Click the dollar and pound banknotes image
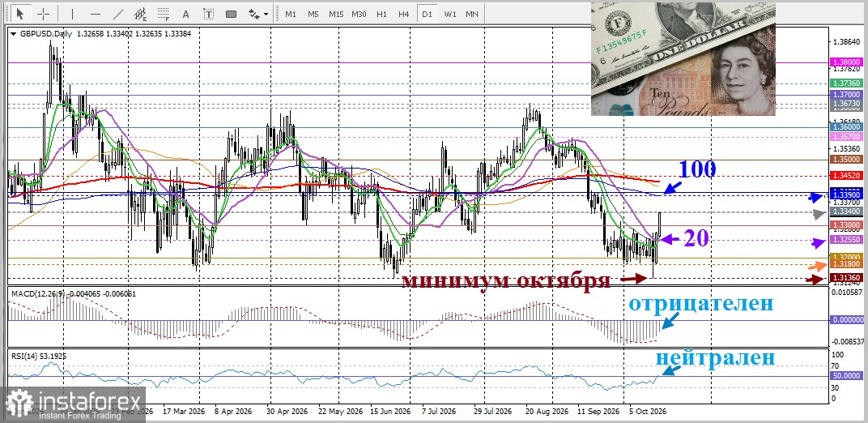The height and width of the screenshot is (423, 868). (683, 58)
